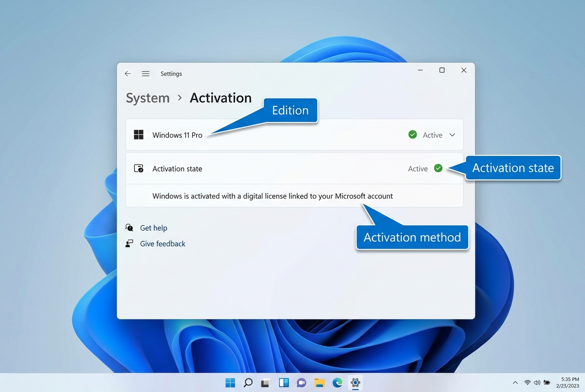The width and height of the screenshot is (585, 392).
Task: Click the green check in Activation state row
Action: [x=438, y=168]
